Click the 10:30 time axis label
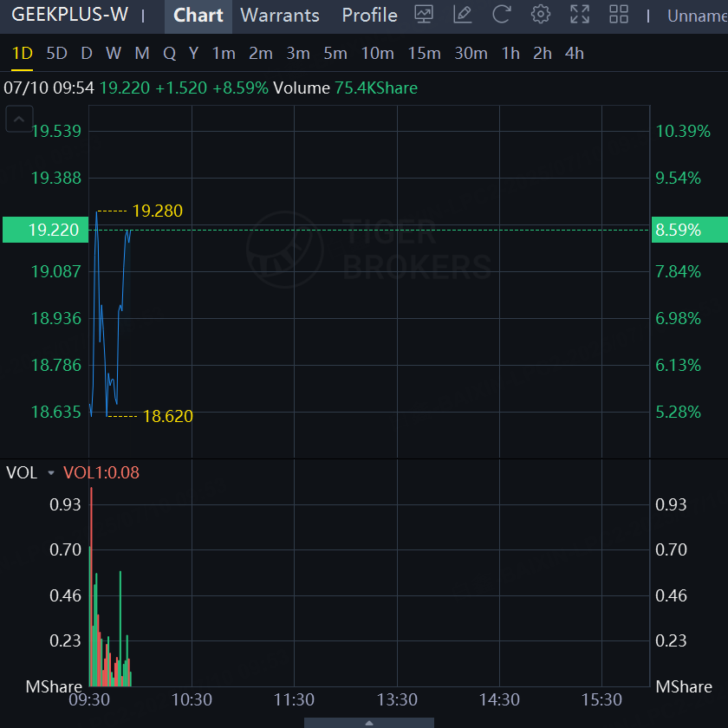Image resolution: width=728 pixels, height=728 pixels. [192, 699]
